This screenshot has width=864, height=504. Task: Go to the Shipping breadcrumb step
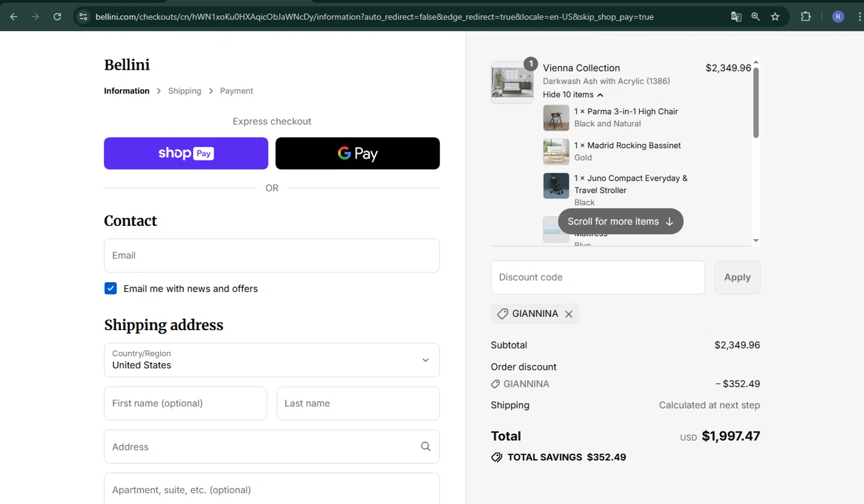tap(185, 91)
